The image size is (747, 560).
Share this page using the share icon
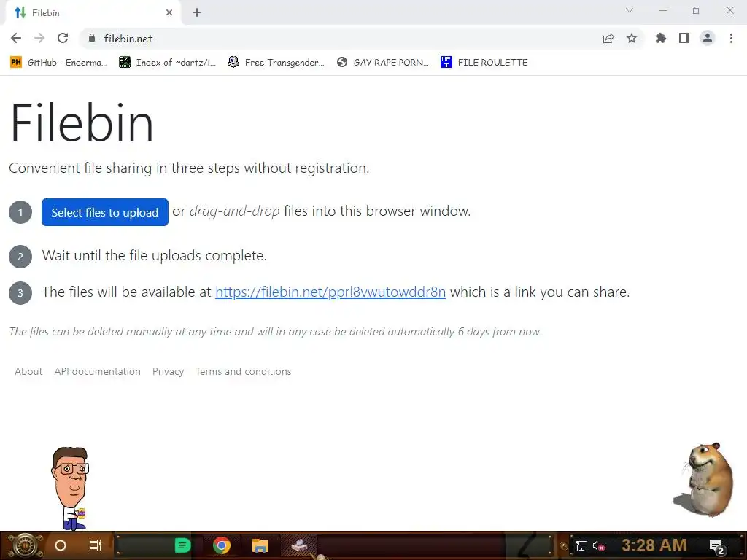608,38
